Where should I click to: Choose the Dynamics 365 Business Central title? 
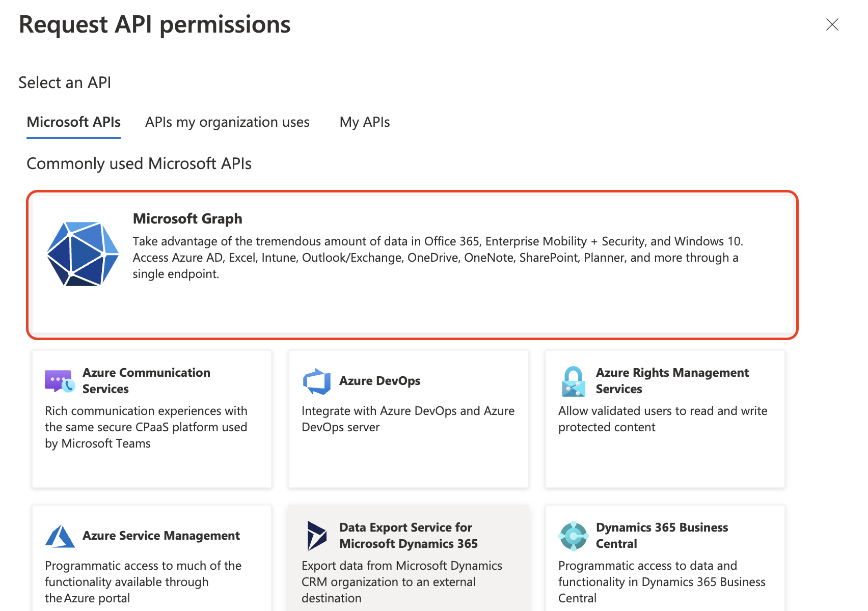coord(662,536)
